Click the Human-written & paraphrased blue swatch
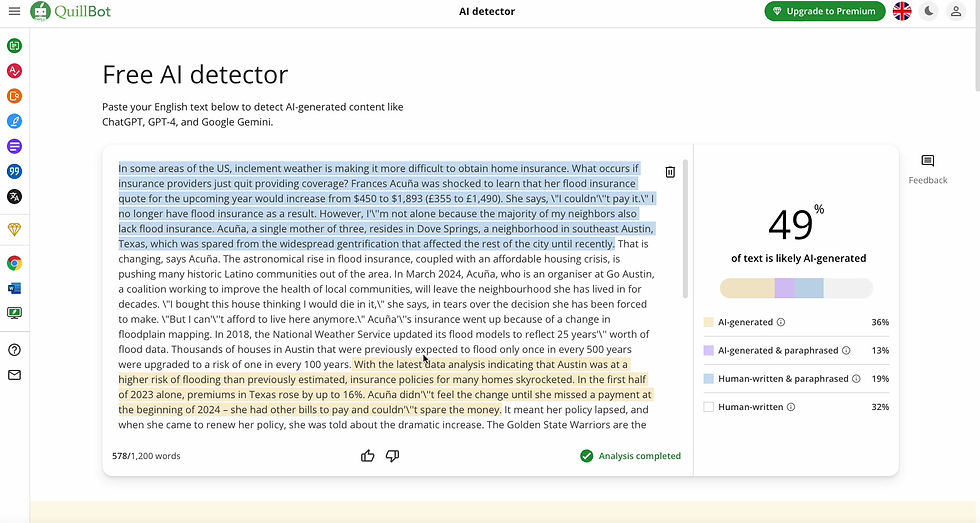 pos(708,379)
